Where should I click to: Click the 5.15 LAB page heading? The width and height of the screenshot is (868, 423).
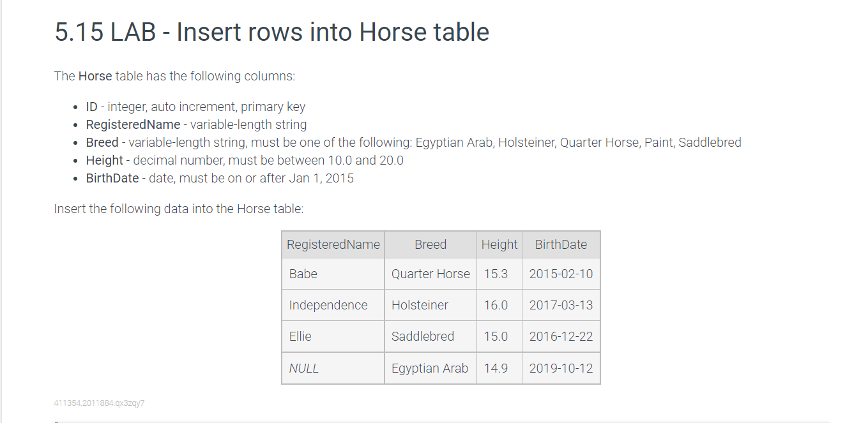[272, 32]
